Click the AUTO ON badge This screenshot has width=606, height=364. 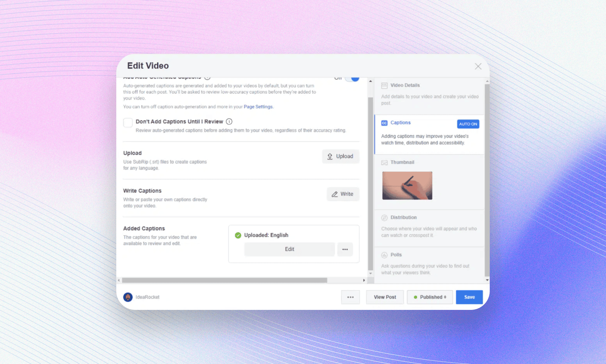[468, 124]
